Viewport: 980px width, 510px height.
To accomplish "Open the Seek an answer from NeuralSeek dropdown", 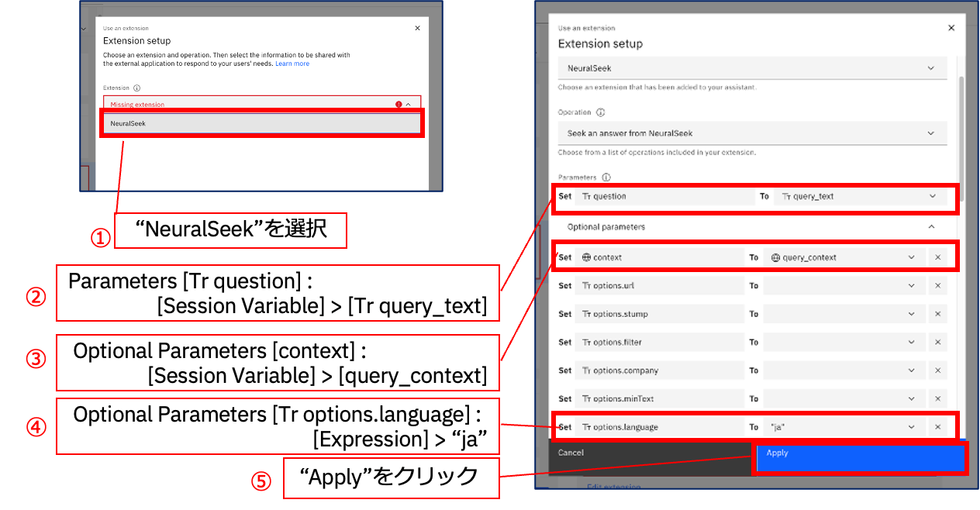I will point(752,133).
